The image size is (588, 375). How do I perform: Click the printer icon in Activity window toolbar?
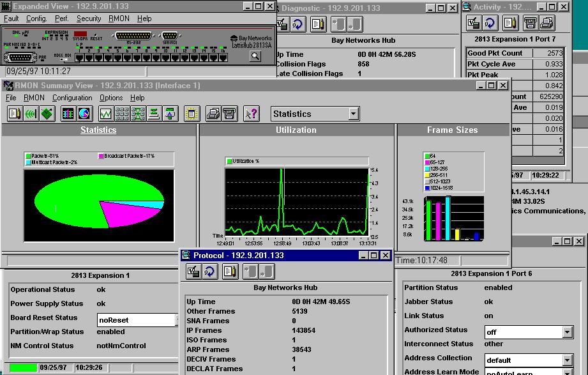click(x=547, y=23)
